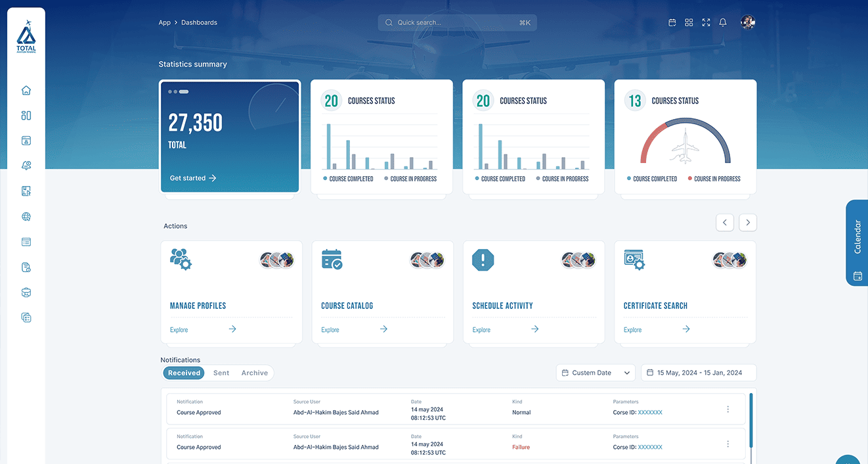
Task: Click next arrow in Actions carousel
Action: tap(748, 223)
